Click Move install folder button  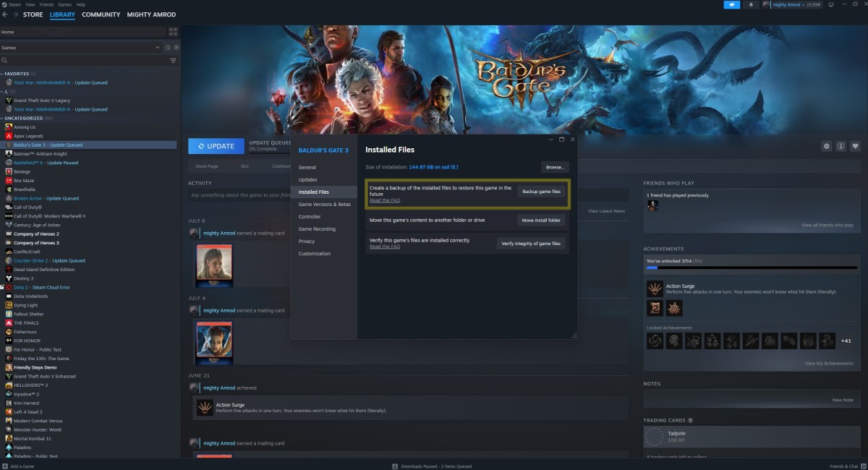(541, 220)
